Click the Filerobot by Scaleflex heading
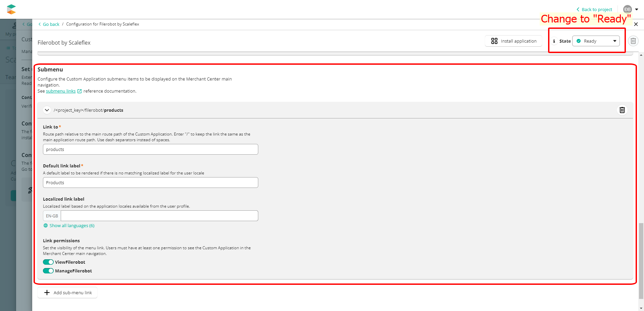Image resolution: width=644 pixels, height=311 pixels. 64,43
